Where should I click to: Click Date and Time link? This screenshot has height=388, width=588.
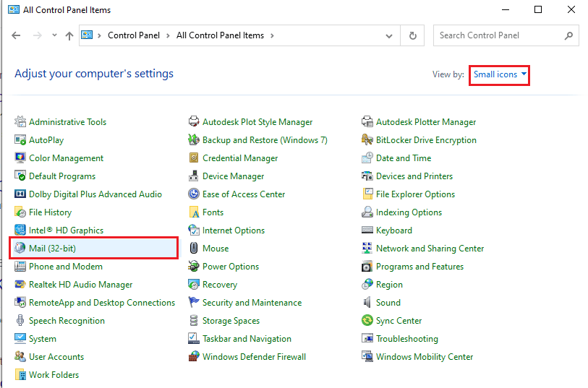coord(404,158)
